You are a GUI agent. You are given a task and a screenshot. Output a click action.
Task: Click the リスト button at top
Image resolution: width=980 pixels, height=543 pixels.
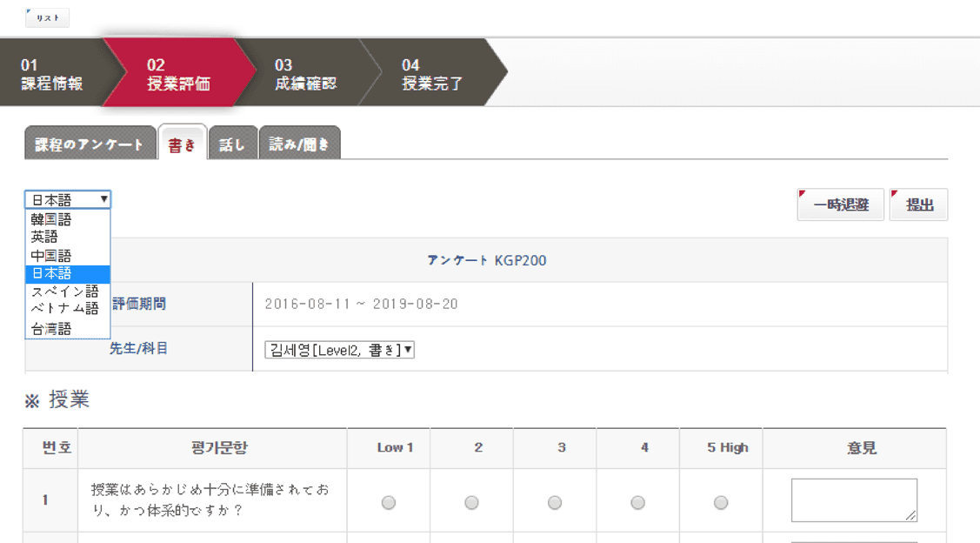pos(48,17)
